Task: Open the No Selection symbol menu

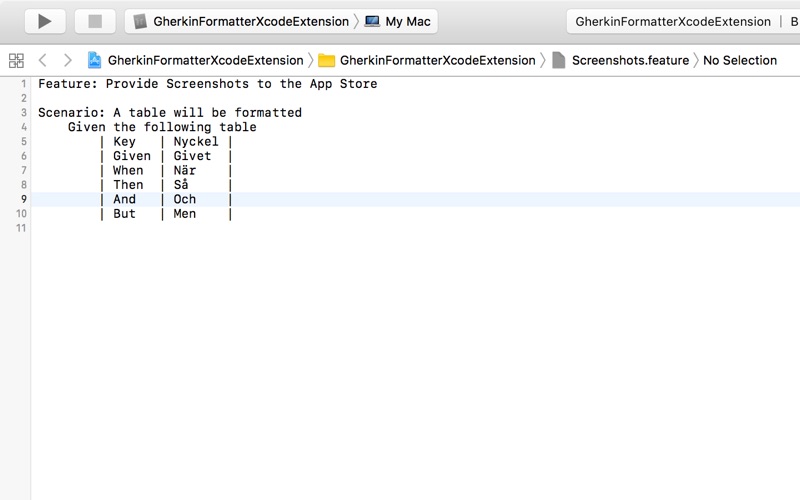Action: (x=740, y=60)
